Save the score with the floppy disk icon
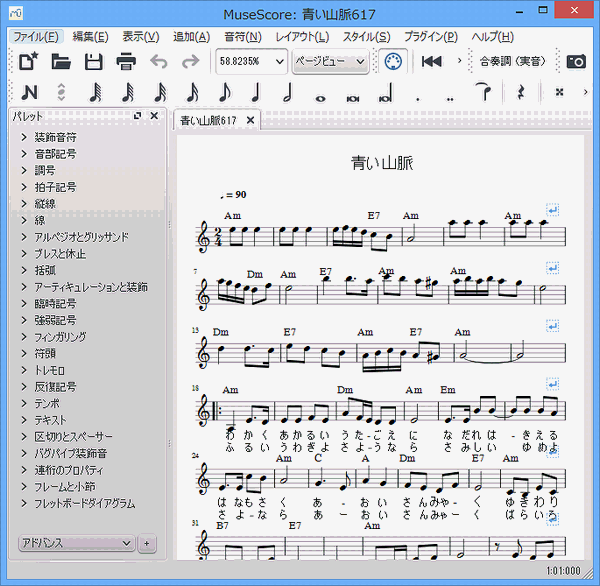600x586 pixels. (x=93, y=61)
